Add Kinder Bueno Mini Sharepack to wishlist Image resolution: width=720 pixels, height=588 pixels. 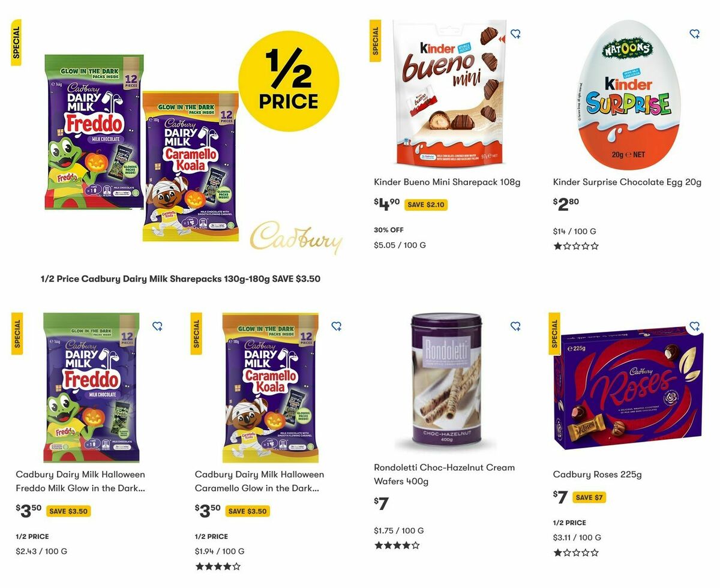(x=516, y=34)
